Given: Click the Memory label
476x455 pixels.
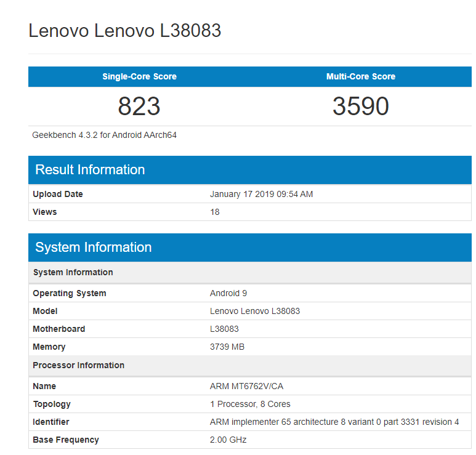Looking at the screenshot, I should [49, 347].
